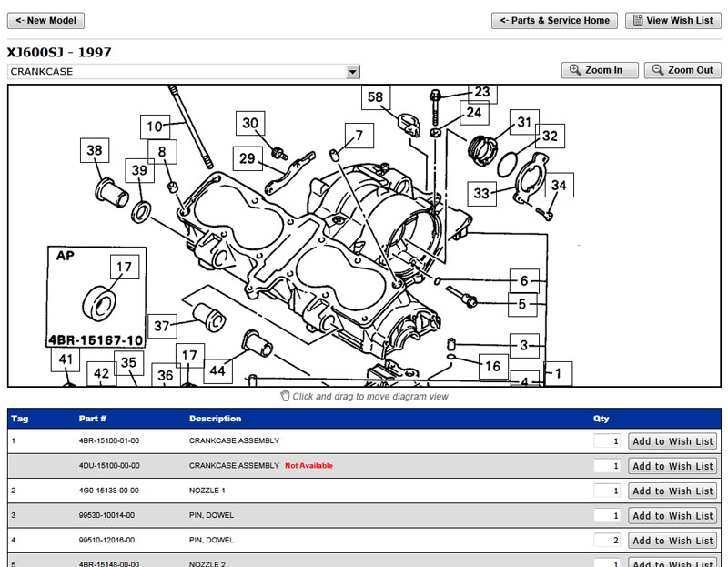Click diagram tag 5
The height and width of the screenshot is (567, 728).
[x=522, y=304]
